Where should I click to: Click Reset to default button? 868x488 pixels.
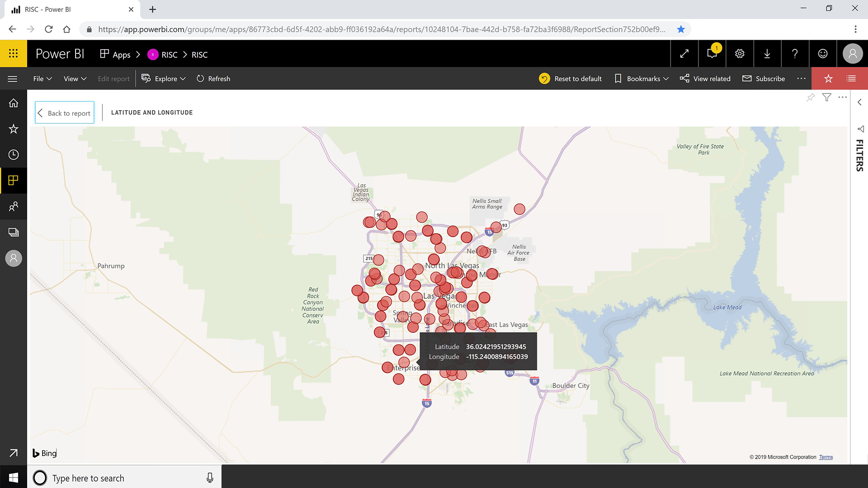click(x=571, y=79)
